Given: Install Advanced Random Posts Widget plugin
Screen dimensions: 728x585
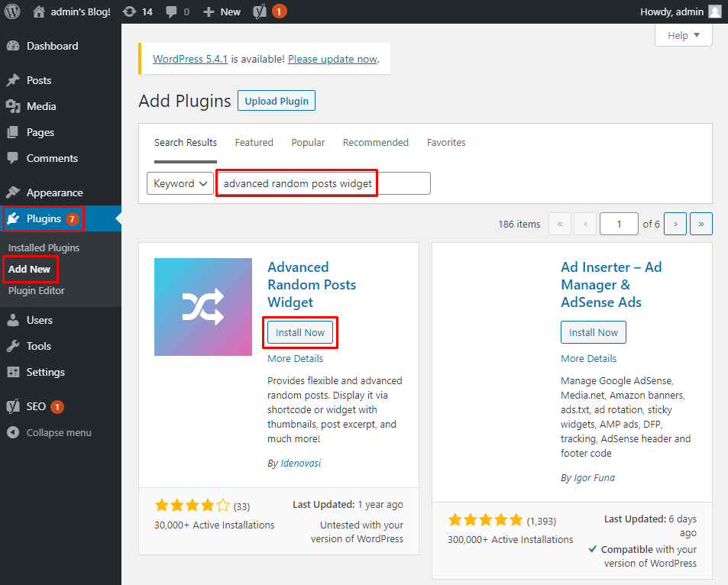Looking at the screenshot, I should [x=300, y=332].
